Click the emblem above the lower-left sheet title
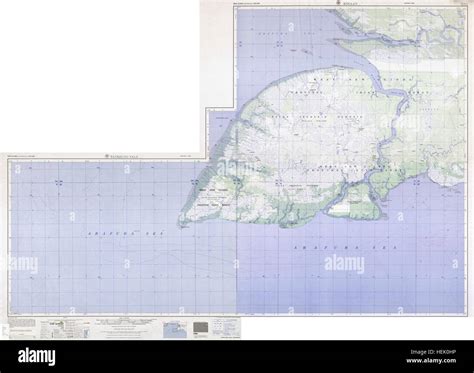The width and height of the screenshot is (474, 373). [107, 156]
